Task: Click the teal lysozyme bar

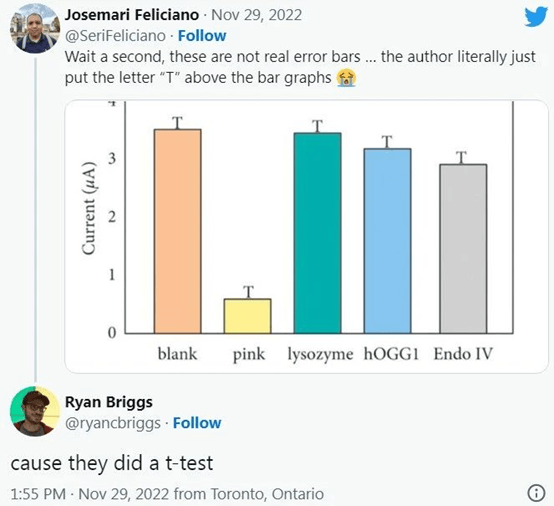Action: (x=317, y=233)
